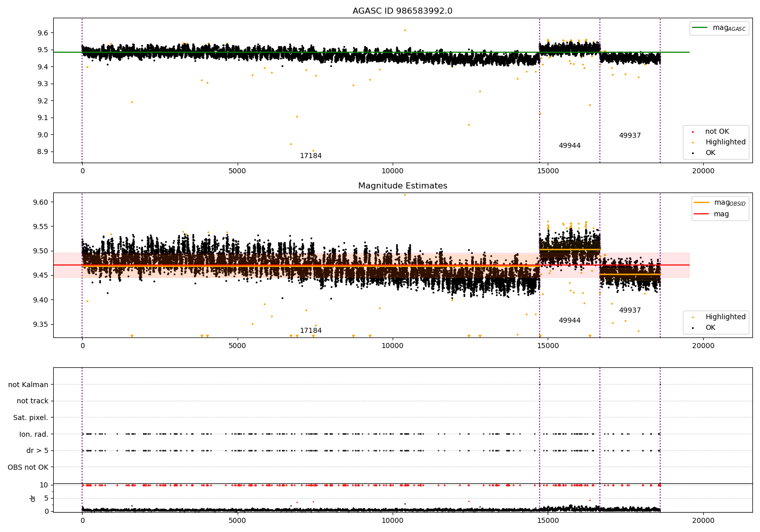Click the 'not Kalman' flag row label
Image resolution: width=760 pixels, height=532 pixels.
tap(28, 385)
